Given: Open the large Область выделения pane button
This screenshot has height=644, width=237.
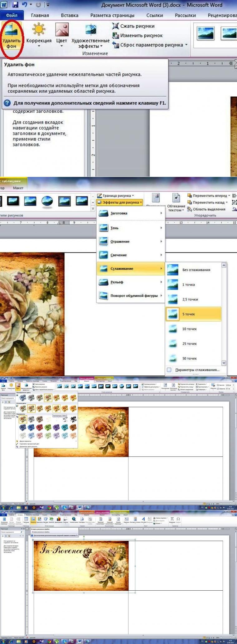Looking at the screenshot, I should 206,209.
